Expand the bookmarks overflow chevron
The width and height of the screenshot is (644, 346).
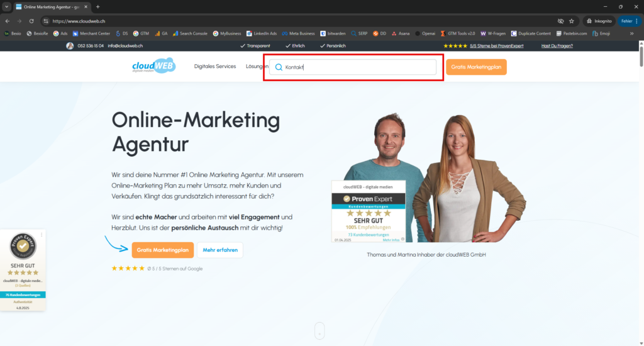tap(631, 33)
